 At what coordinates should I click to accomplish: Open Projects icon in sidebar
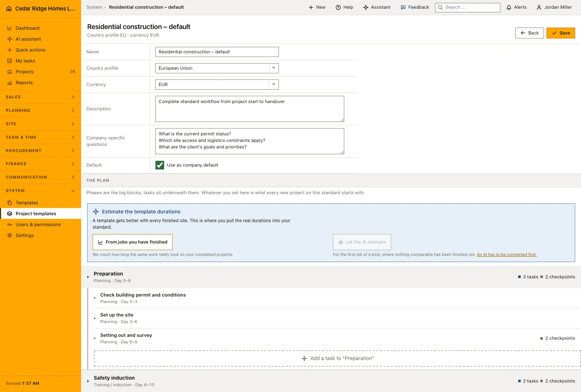[10, 72]
